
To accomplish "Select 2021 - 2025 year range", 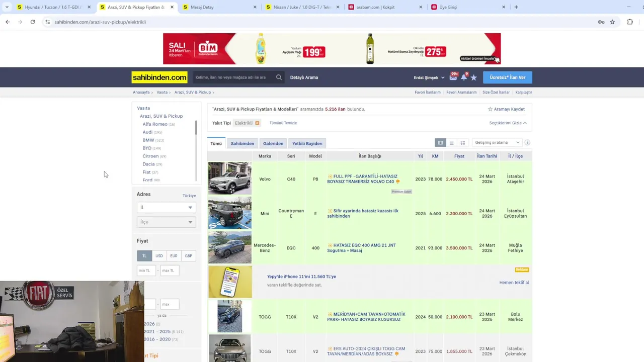I will point(157,332).
